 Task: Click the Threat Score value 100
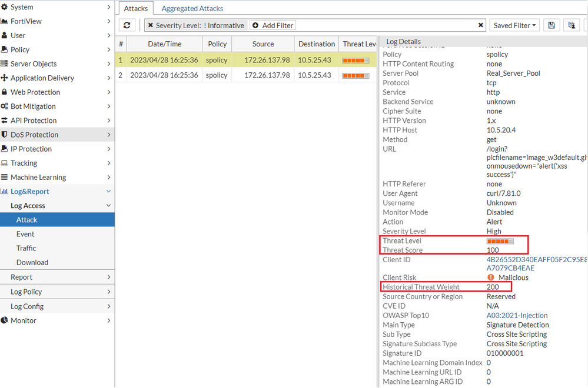pyautogui.click(x=493, y=250)
